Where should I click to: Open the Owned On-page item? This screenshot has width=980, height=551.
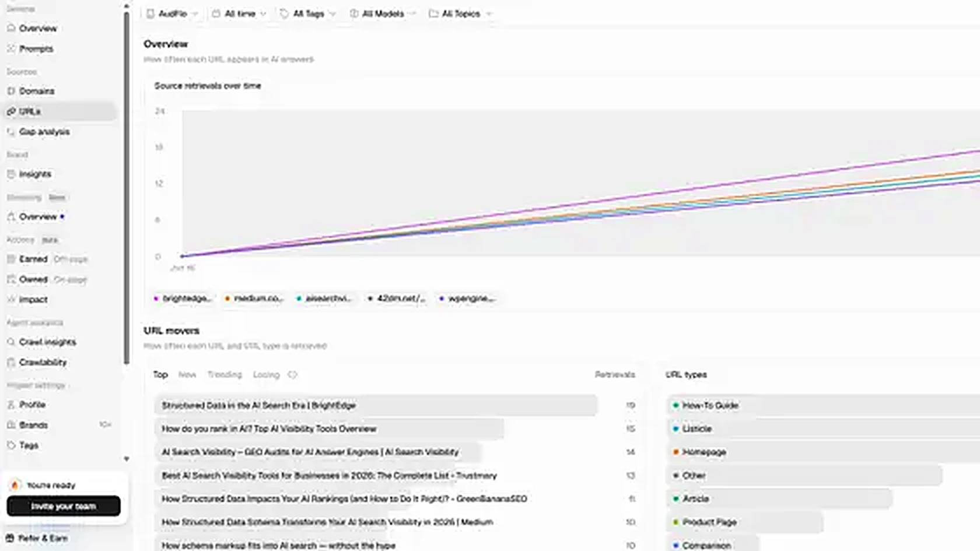click(x=47, y=279)
